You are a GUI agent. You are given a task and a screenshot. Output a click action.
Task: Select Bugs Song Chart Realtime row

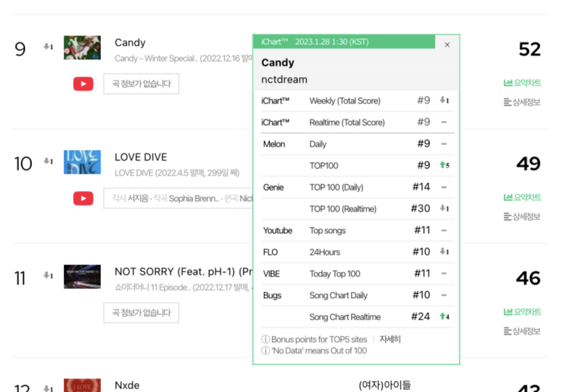[x=358, y=317]
